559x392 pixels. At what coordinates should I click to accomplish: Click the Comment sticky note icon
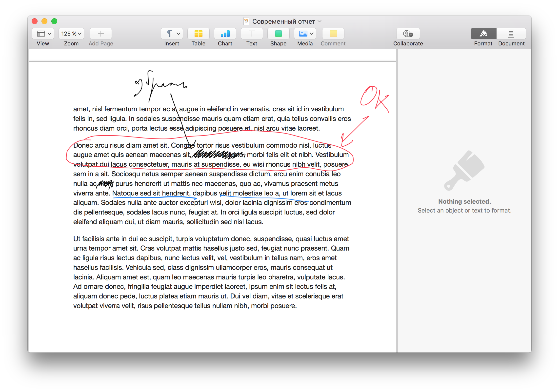point(333,34)
